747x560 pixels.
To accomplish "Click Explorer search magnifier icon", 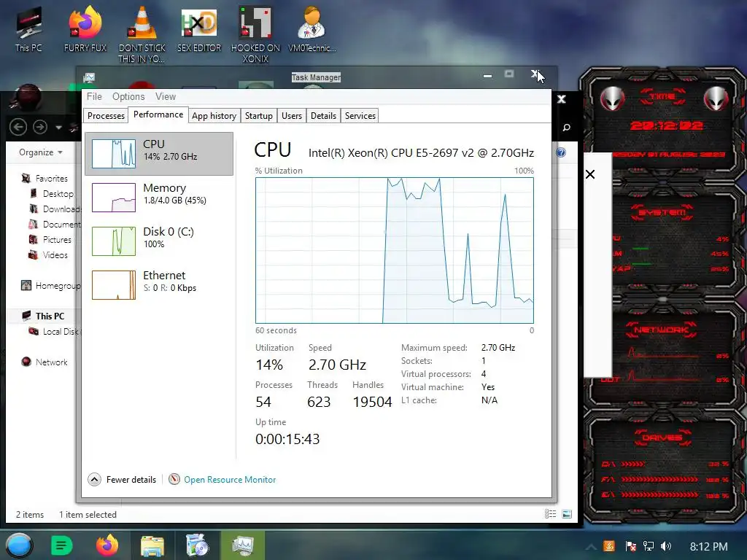I will pyautogui.click(x=566, y=127).
